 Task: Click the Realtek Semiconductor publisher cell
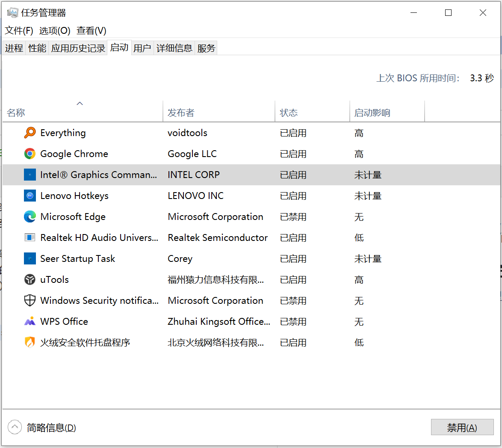click(x=218, y=237)
